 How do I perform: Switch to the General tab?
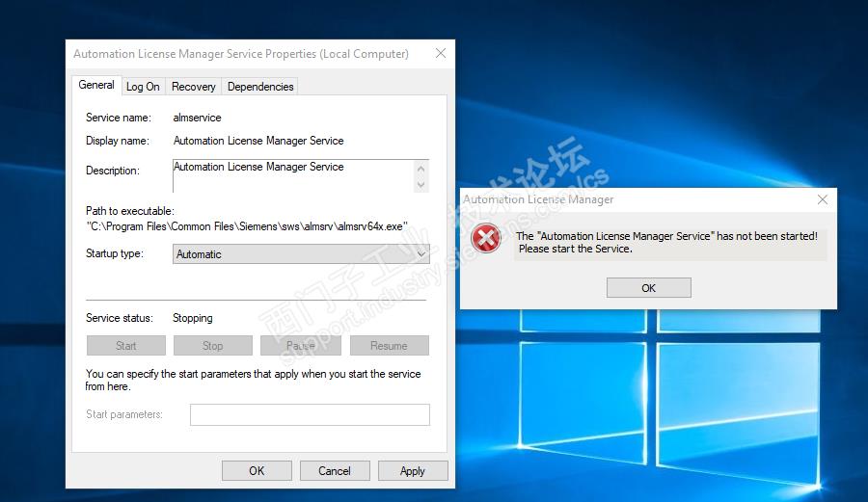96,85
